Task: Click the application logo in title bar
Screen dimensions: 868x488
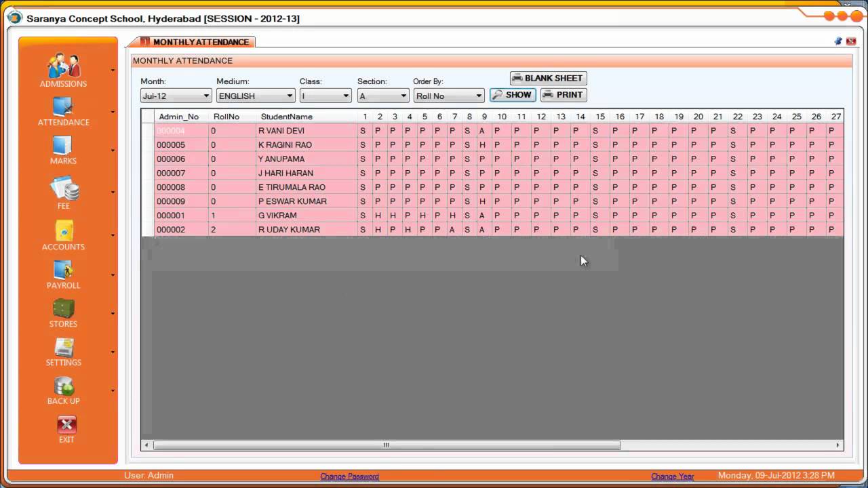Action: pos(14,18)
